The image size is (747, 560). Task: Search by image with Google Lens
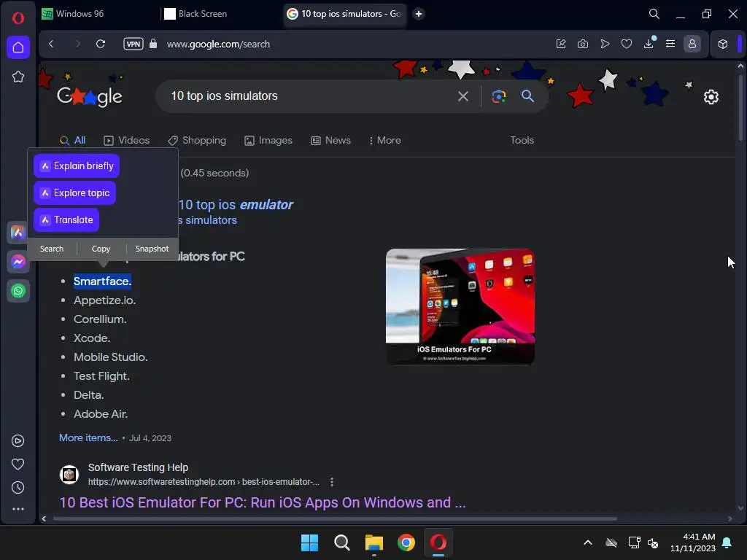tap(498, 96)
